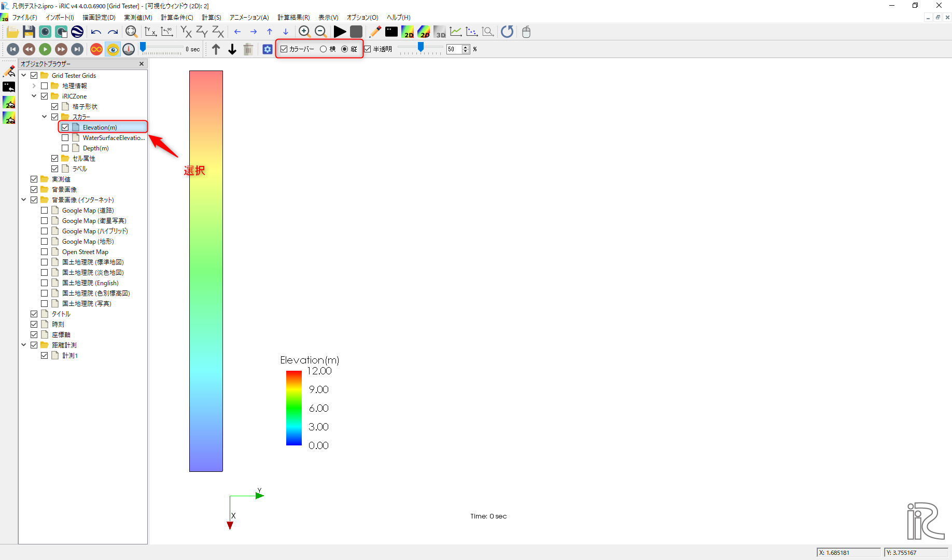The image size is (952, 560).
Task: Open the アニメーション(A) menu
Action: [x=249, y=18]
